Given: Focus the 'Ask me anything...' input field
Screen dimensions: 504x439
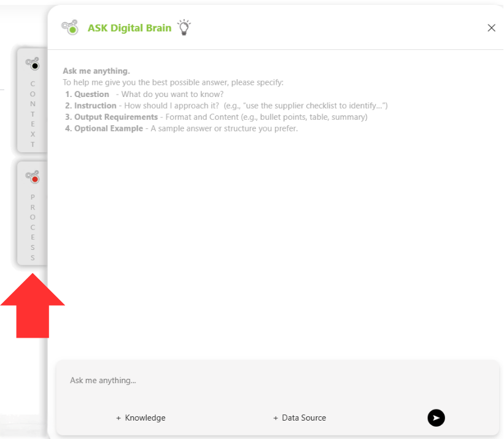Looking at the screenshot, I should tap(246, 381).
